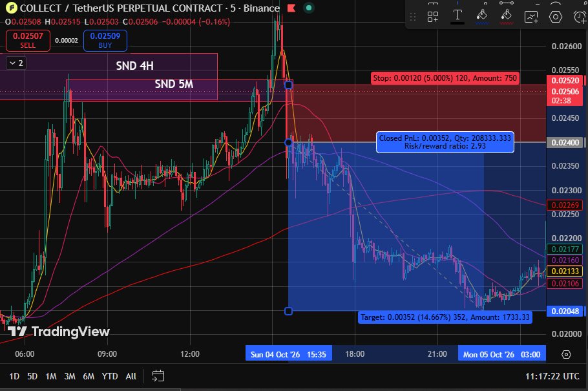Open the timezone menu at 11:17:22 UTC

pyautogui.click(x=552, y=376)
